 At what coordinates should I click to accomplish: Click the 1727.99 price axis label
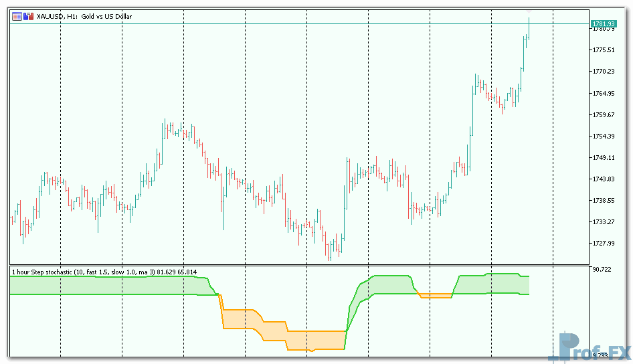[604, 243]
